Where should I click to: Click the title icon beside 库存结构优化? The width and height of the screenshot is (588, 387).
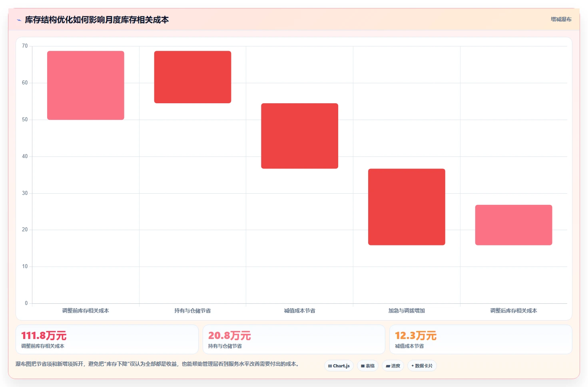pos(19,20)
